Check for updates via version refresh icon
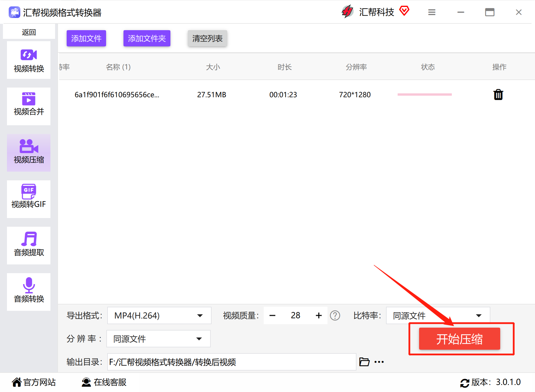535x392 pixels. (x=465, y=383)
